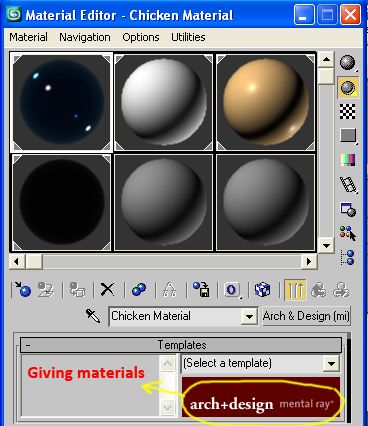Select the black sphere sample slot
The width and height of the screenshot is (368, 426).
point(61,202)
